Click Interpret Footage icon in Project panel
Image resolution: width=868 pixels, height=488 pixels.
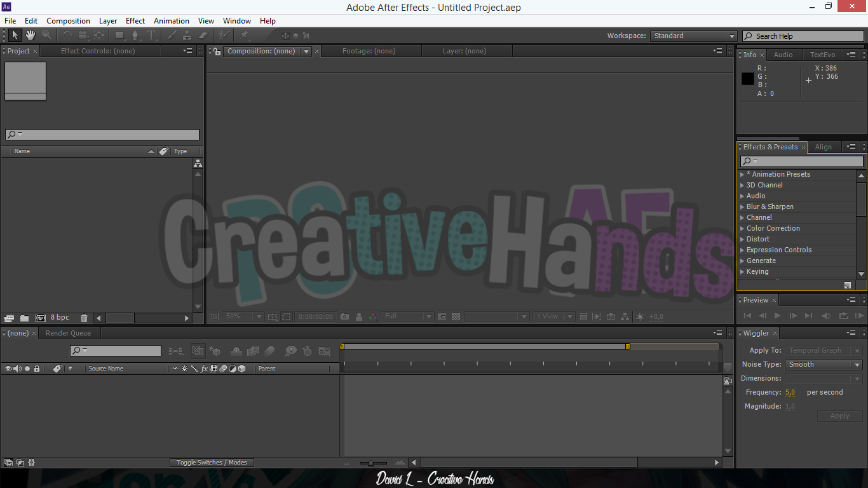[x=9, y=318]
